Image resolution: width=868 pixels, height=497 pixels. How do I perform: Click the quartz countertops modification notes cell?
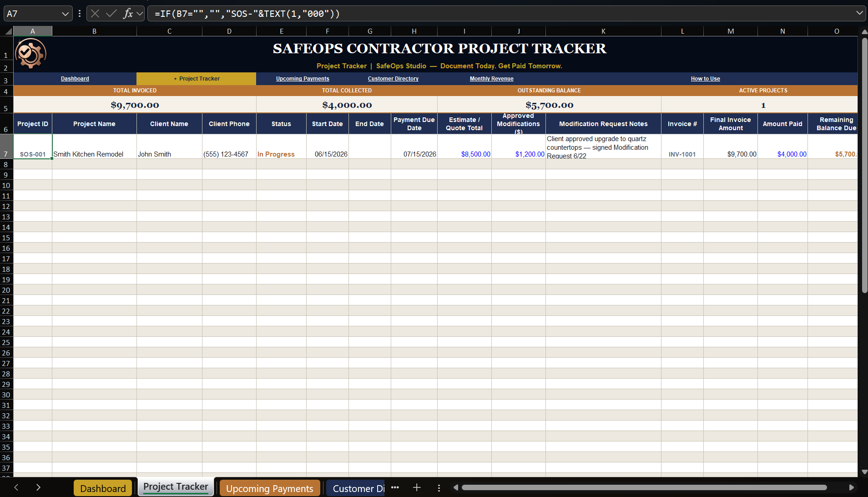click(x=603, y=147)
